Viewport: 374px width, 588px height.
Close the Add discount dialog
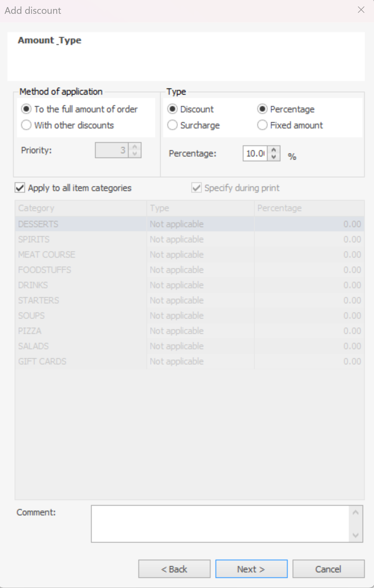click(x=361, y=10)
